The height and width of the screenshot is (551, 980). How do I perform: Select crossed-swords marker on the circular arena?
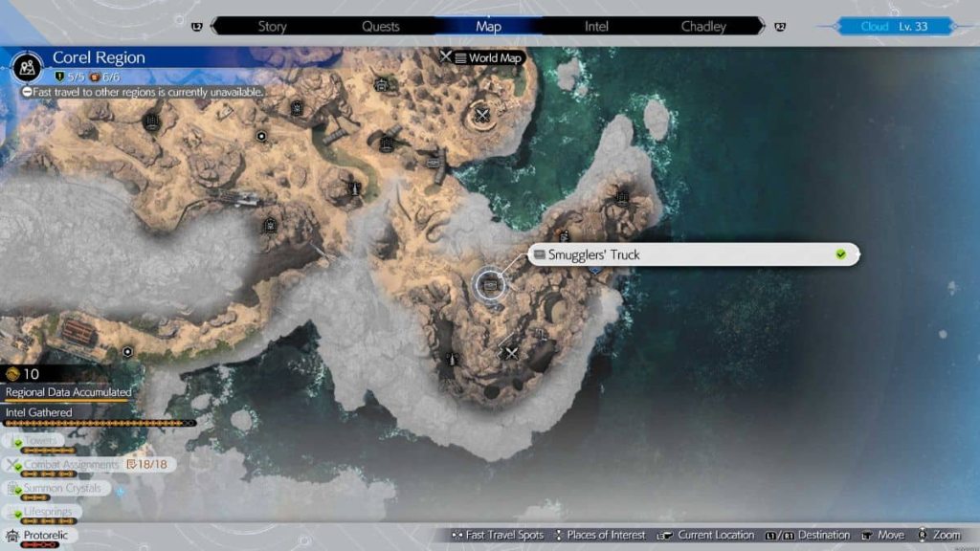point(482,115)
